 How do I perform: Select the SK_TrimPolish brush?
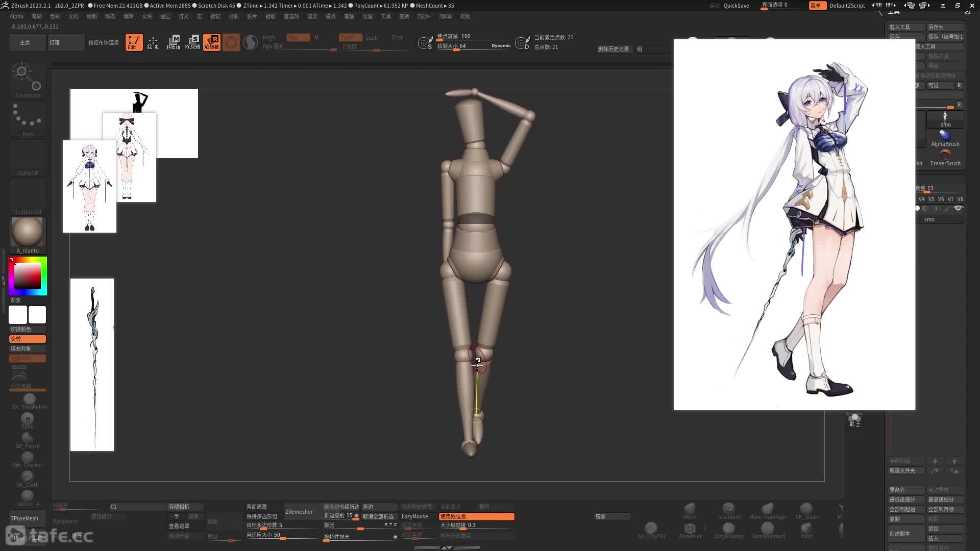29,402
